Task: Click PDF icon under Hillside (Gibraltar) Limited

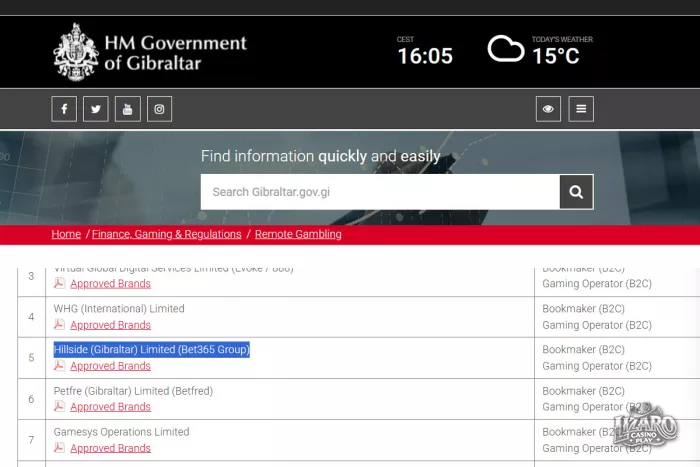Action: pos(59,366)
